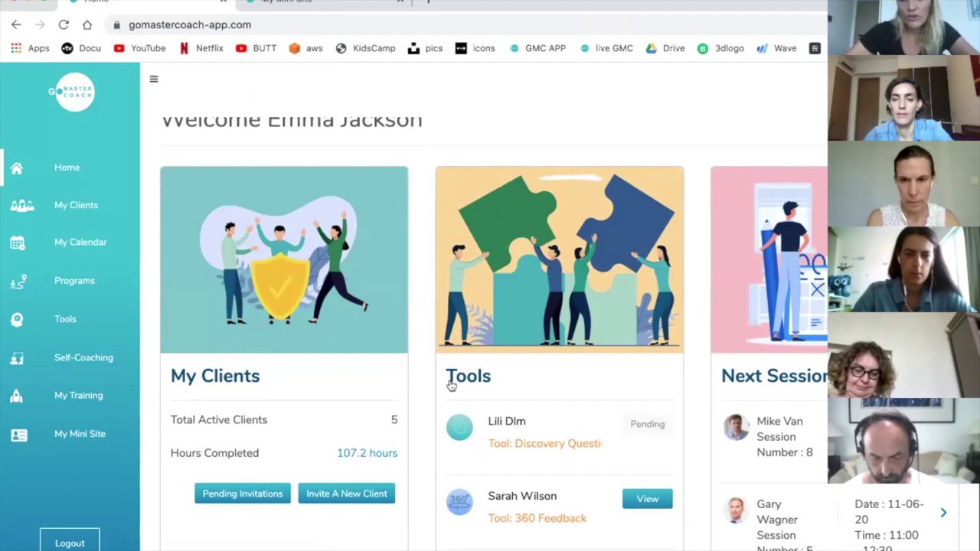This screenshot has width=980, height=551.
Task: Open the GMC APP bookmark
Action: tap(537, 48)
